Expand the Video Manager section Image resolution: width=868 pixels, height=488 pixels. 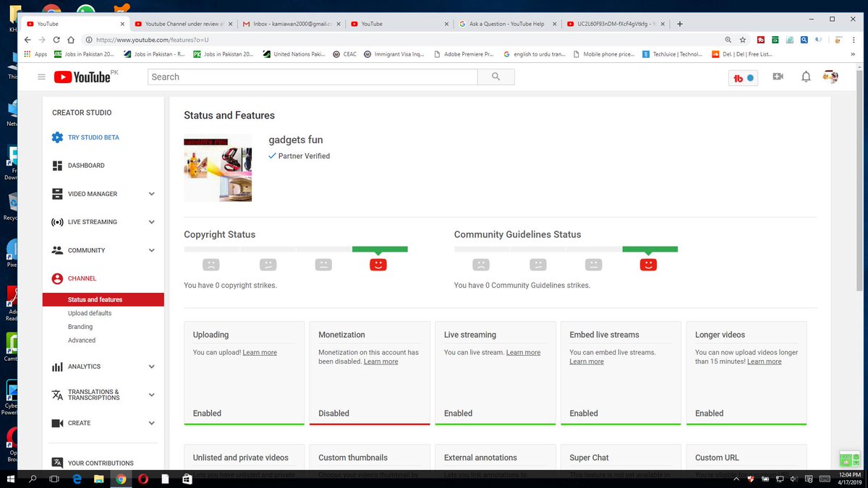[151, 194]
